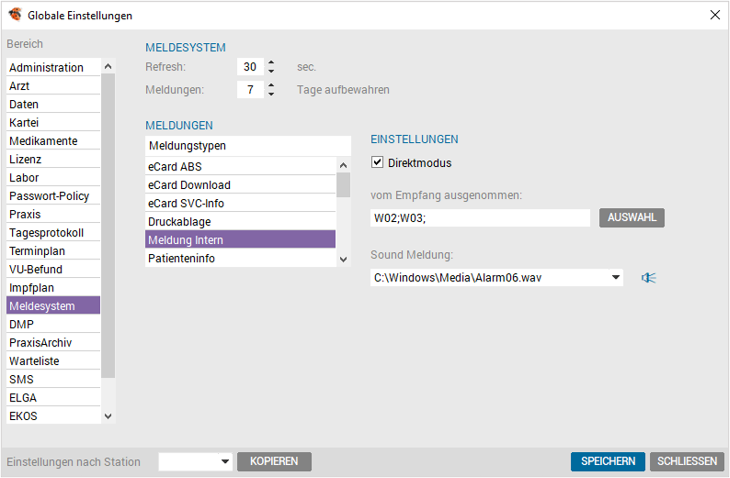The width and height of the screenshot is (730, 478).
Task: Choose eCard Download message type
Action: pos(240,185)
